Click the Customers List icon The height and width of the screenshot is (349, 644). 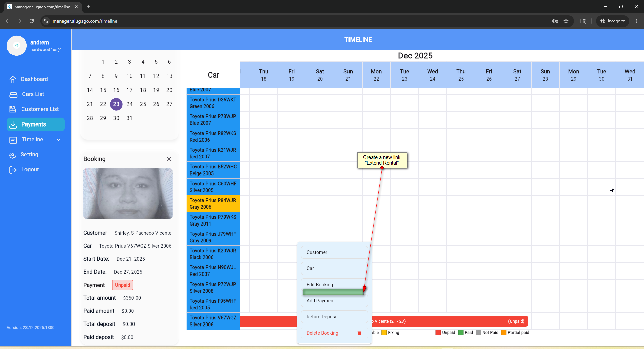pos(13,109)
